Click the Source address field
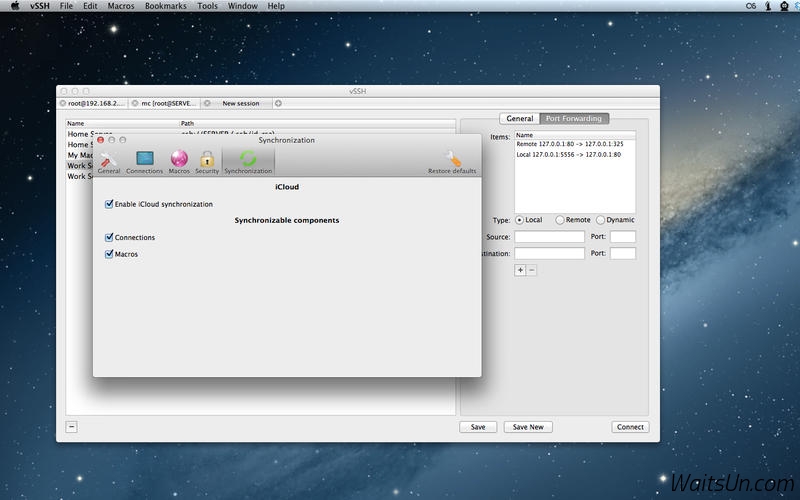 coord(549,237)
